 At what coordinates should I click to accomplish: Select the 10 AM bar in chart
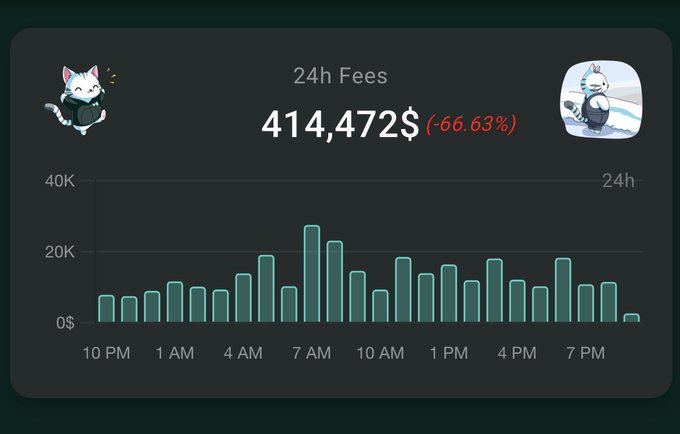coord(380,306)
